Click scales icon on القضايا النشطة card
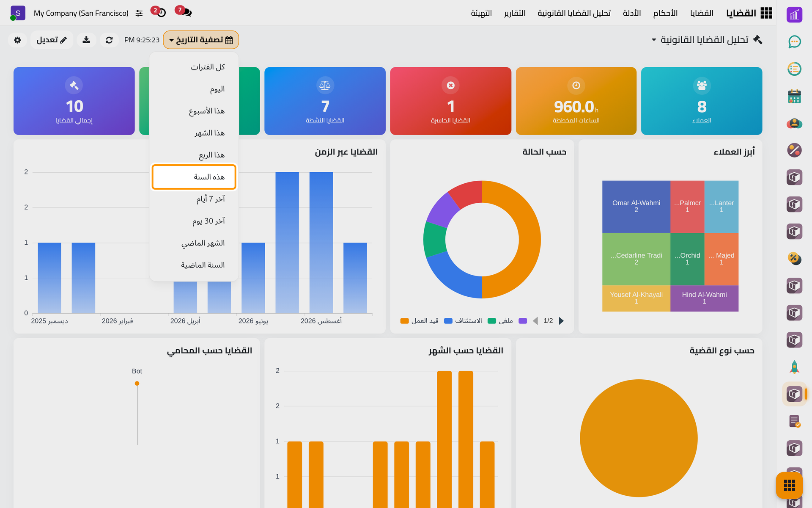Image resolution: width=812 pixels, height=508 pixels. pyautogui.click(x=325, y=86)
